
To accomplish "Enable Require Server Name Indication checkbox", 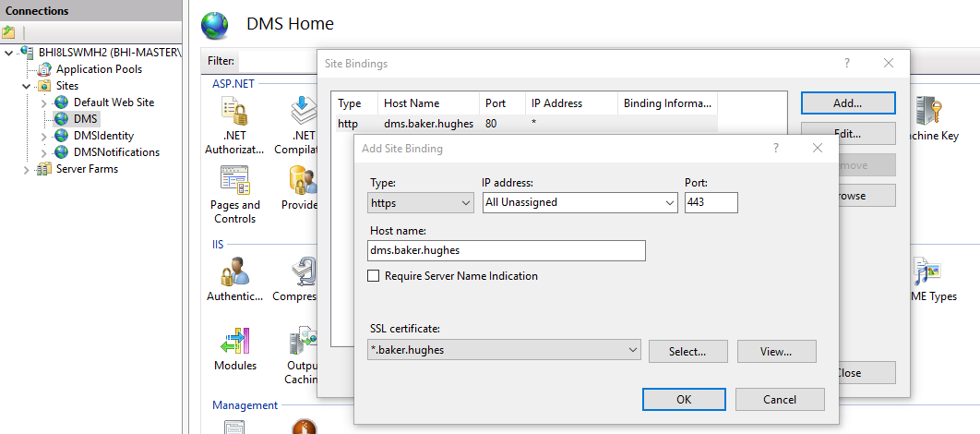I will click(x=374, y=276).
